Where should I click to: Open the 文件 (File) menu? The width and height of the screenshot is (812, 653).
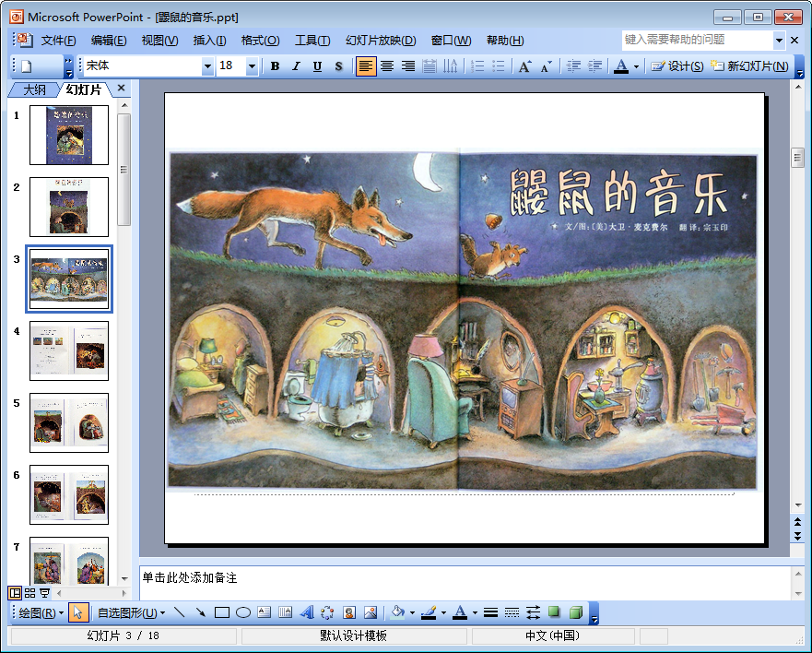click(58, 41)
